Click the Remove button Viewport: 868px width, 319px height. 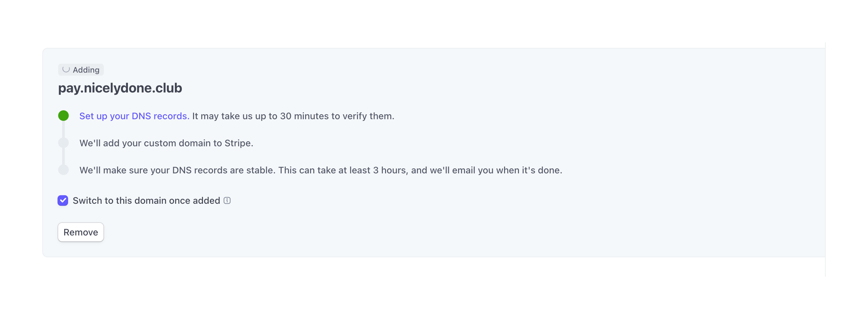pos(81,232)
